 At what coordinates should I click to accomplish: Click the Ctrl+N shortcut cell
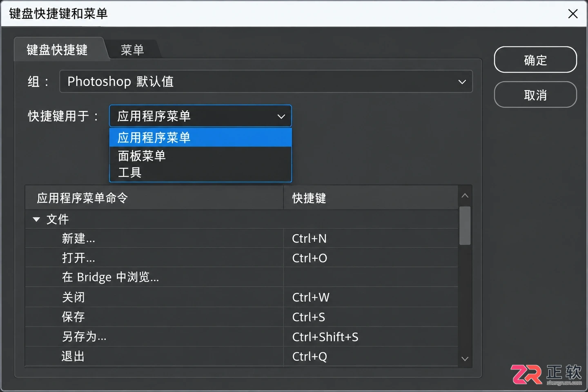(371, 238)
